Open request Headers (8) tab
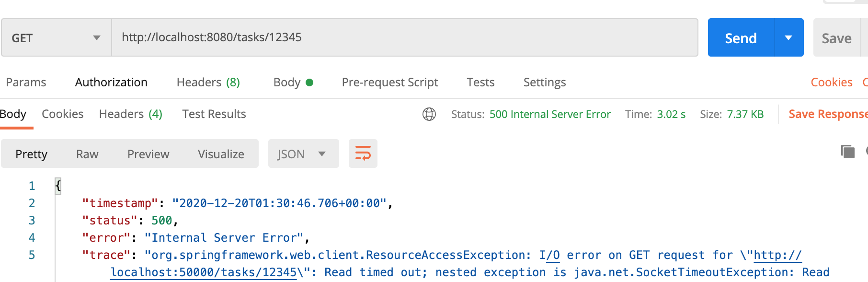This screenshot has height=282, width=868. point(208,82)
